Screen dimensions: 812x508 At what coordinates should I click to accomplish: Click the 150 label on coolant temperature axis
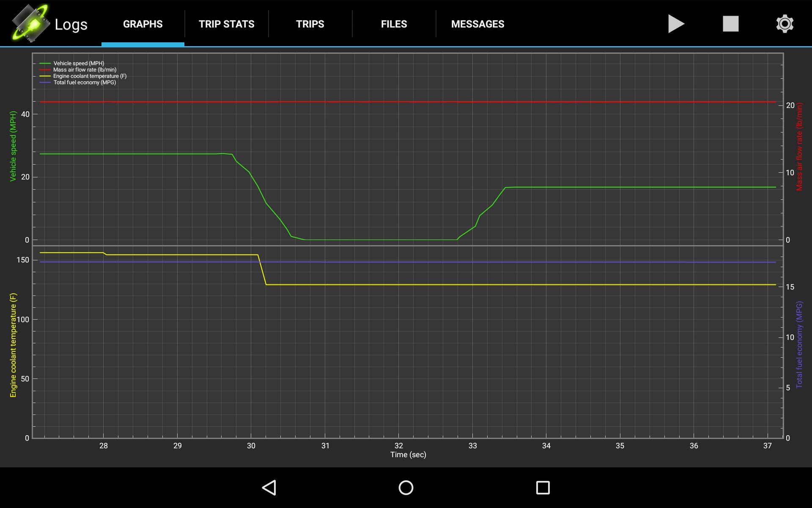(23, 260)
